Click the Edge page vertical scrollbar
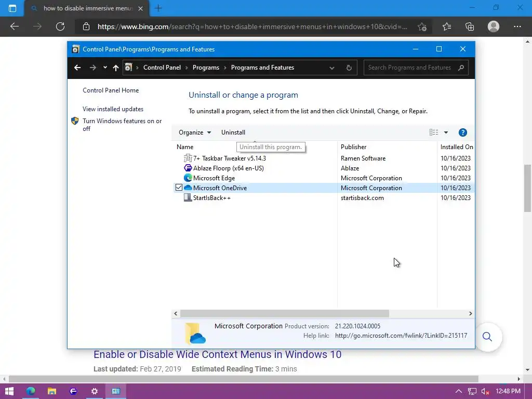 pos(527,188)
